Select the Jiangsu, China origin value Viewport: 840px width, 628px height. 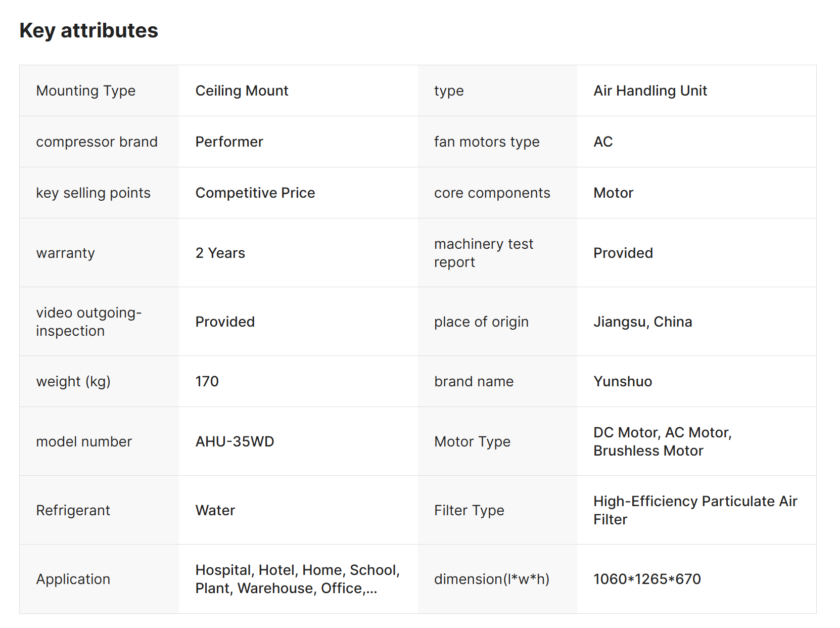[x=642, y=322]
